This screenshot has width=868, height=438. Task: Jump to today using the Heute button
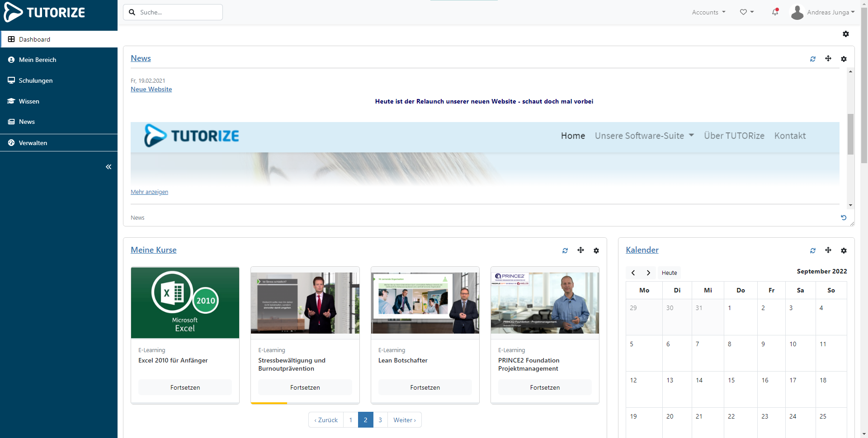(x=669, y=273)
